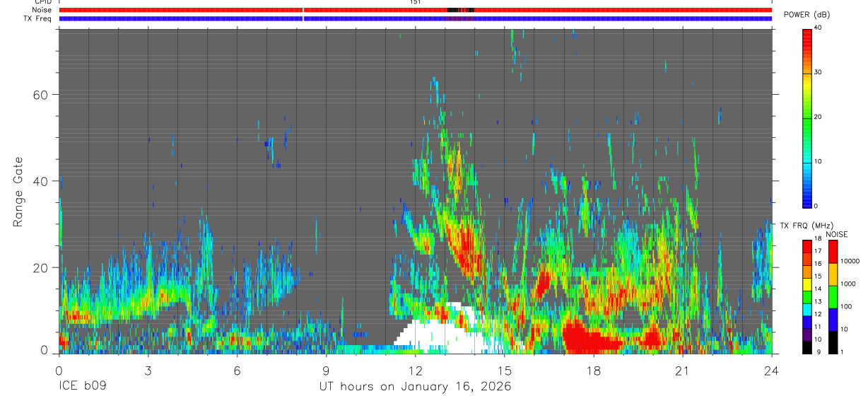Click the red Noise strip above the plot
The width and height of the screenshot is (868, 401).
point(416,10)
